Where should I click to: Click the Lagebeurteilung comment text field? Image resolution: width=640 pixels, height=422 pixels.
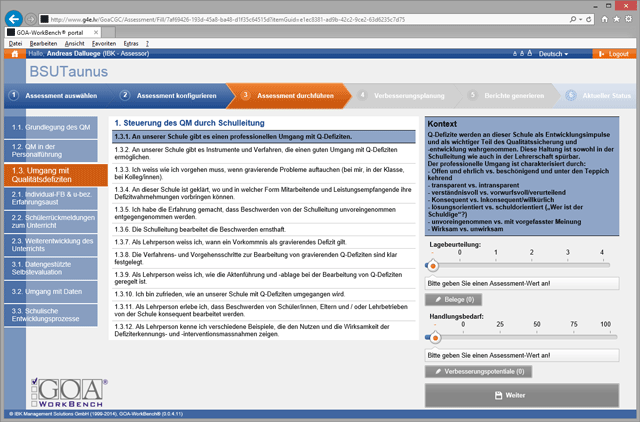522,283
